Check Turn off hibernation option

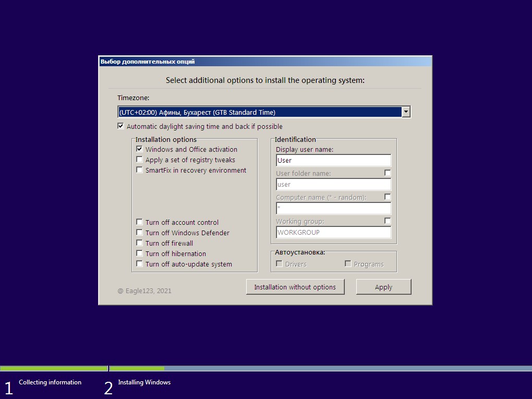click(x=139, y=253)
